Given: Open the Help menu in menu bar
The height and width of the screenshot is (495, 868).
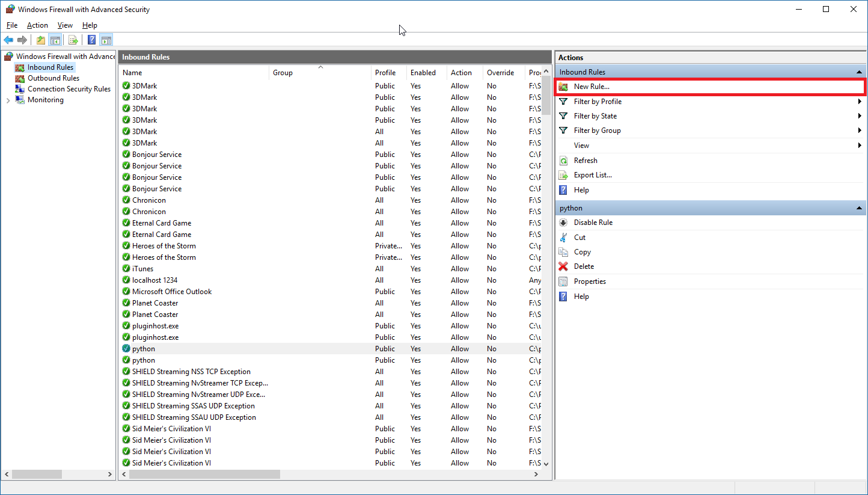Looking at the screenshot, I should pyautogui.click(x=90, y=25).
